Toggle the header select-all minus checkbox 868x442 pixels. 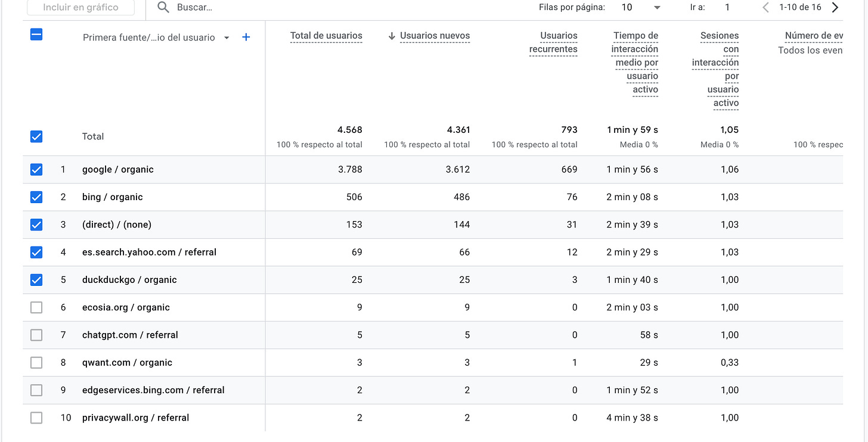(x=36, y=35)
